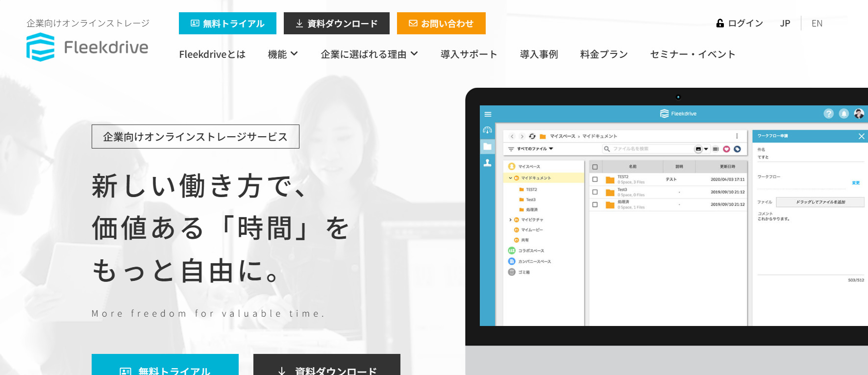Open the hamburger menu in the app preview
Screen dimensions: 868x375
click(x=488, y=114)
